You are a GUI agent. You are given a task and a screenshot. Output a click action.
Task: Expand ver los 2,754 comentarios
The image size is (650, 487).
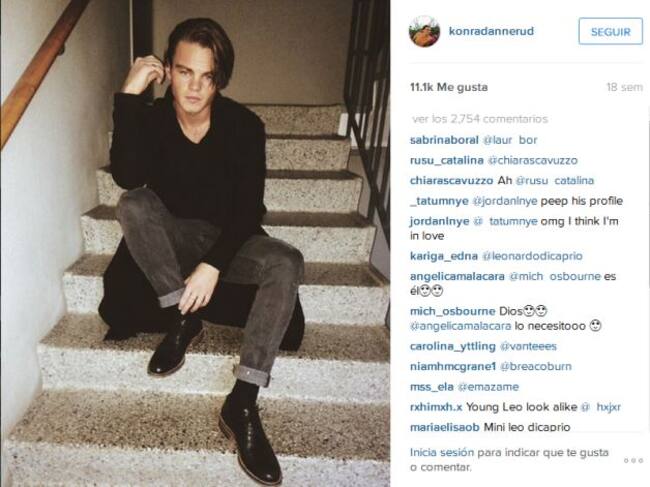[480, 119]
